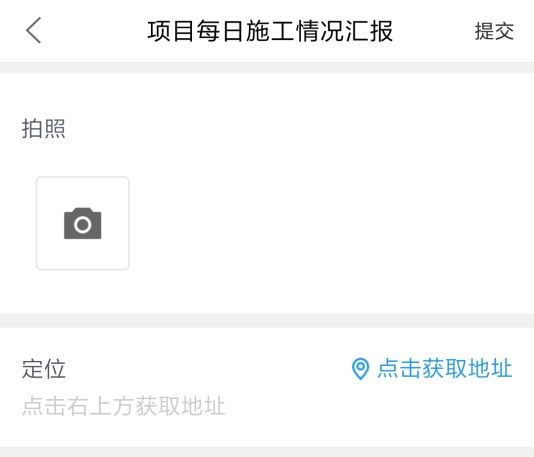Click the gray divider below the title bar
This screenshot has height=457, width=534.
coord(267,67)
